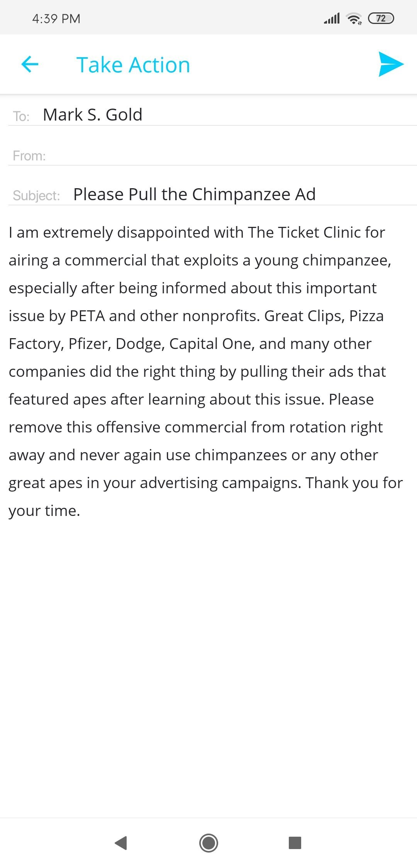Send the message with paper plane icon
Image resolution: width=417 pixels, height=868 pixels.
(391, 64)
